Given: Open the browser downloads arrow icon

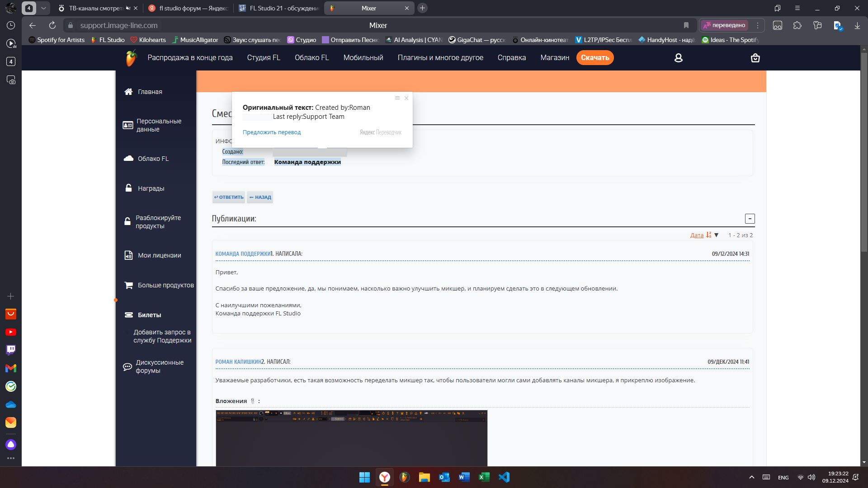Looking at the screenshot, I should [857, 25].
